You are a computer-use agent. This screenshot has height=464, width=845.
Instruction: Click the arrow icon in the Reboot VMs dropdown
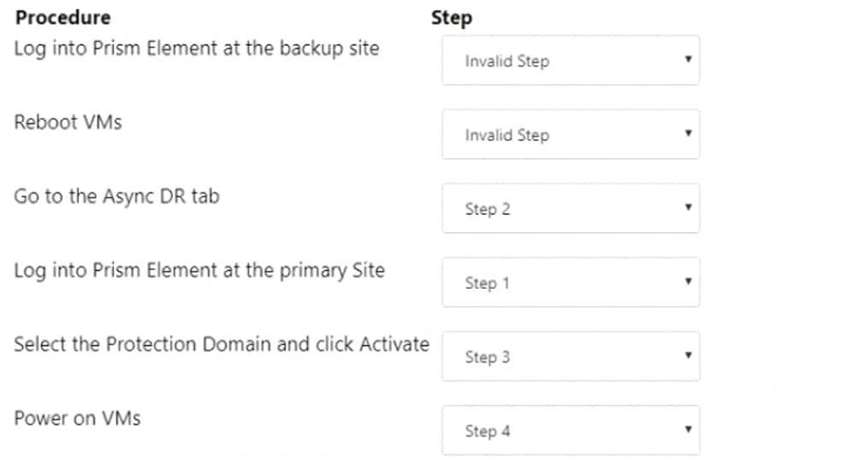coord(688,133)
